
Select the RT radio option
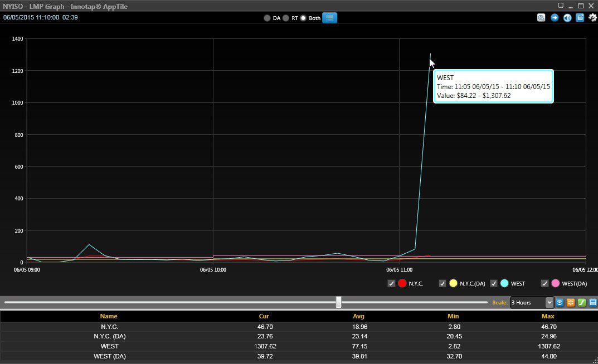point(286,18)
